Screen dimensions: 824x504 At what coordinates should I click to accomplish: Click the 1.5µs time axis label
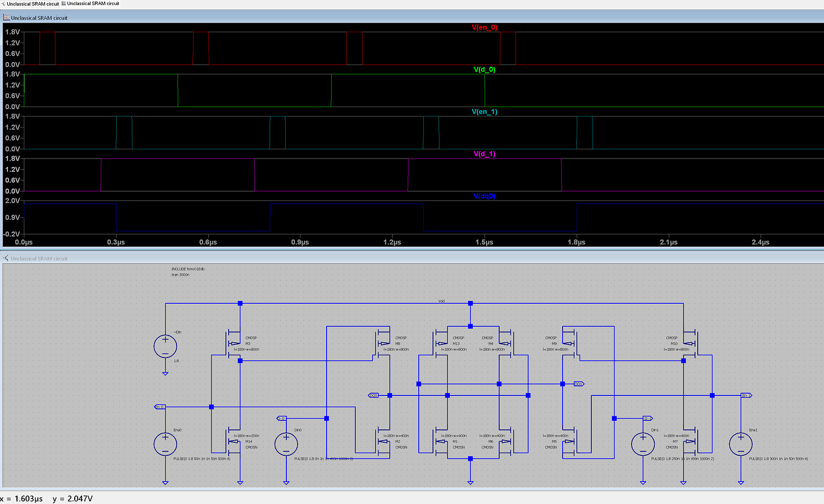point(484,242)
